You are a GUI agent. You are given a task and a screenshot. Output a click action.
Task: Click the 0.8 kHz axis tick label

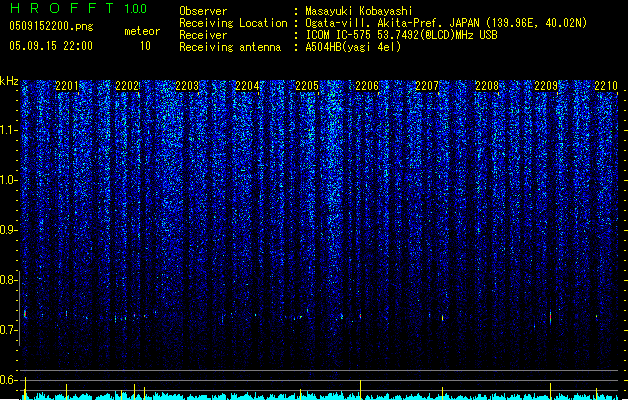click(x=8, y=280)
